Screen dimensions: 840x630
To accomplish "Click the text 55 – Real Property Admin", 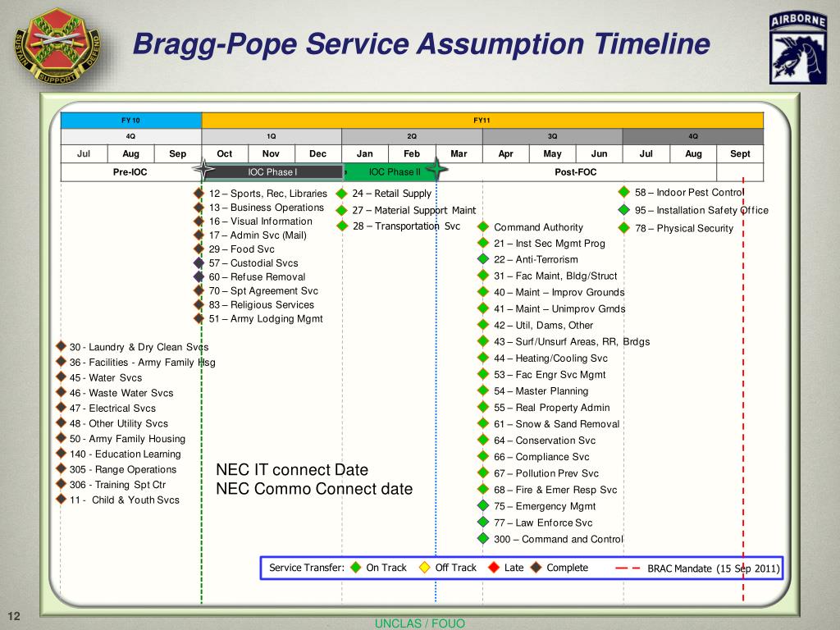I will (552, 408).
